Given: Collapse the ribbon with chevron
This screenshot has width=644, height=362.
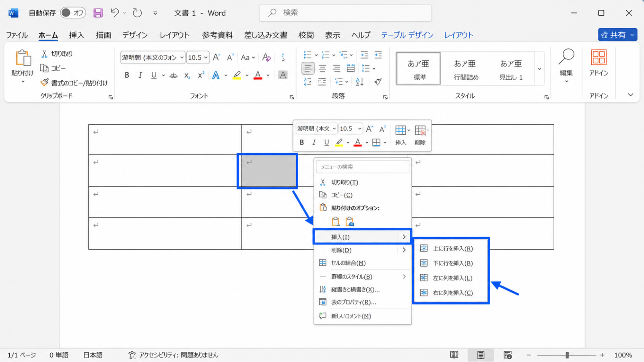Looking at the screenshot, I should tap(630, 95).
